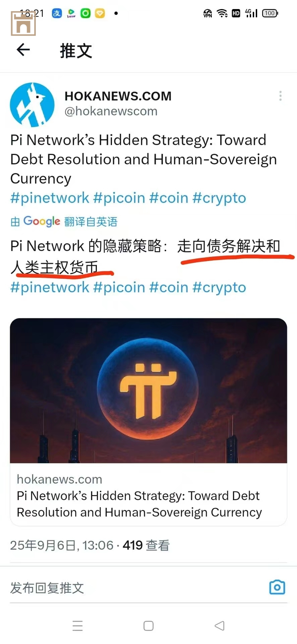
Task: Tap the back arrow beside 推文
Action: pos(23,50)
